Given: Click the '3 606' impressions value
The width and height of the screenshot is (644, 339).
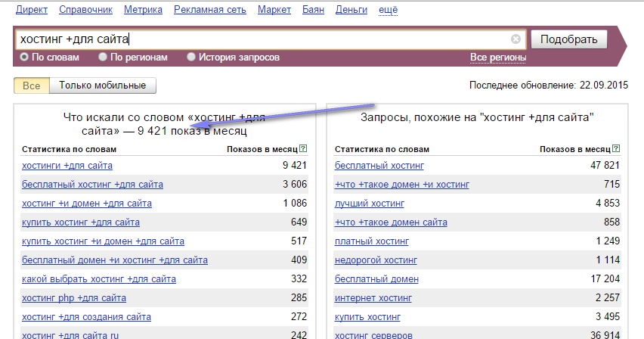Looking at the screenshot, I should pos(295,184).
